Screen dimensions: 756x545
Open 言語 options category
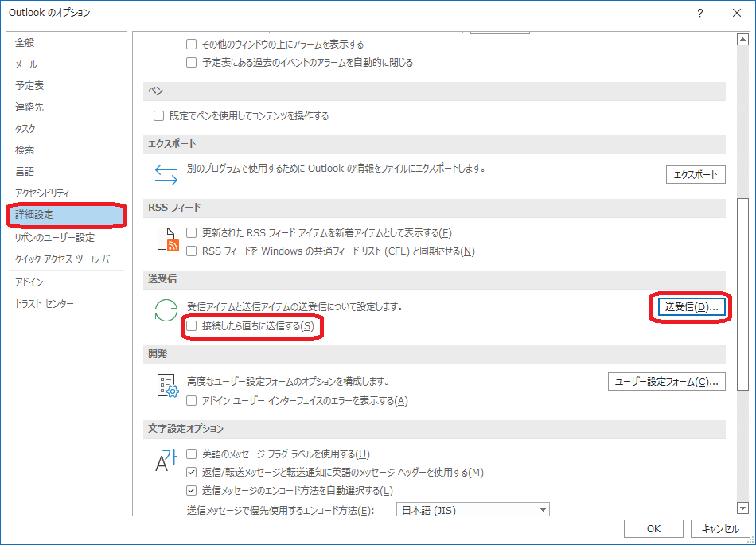[x=67, y=171]
